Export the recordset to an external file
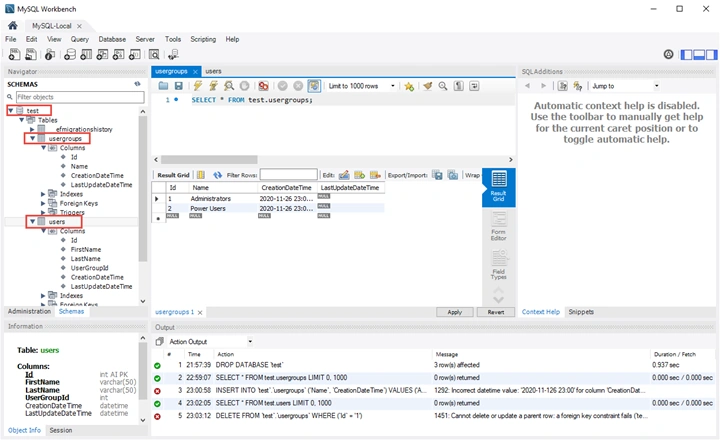 [x=437, y=175]
